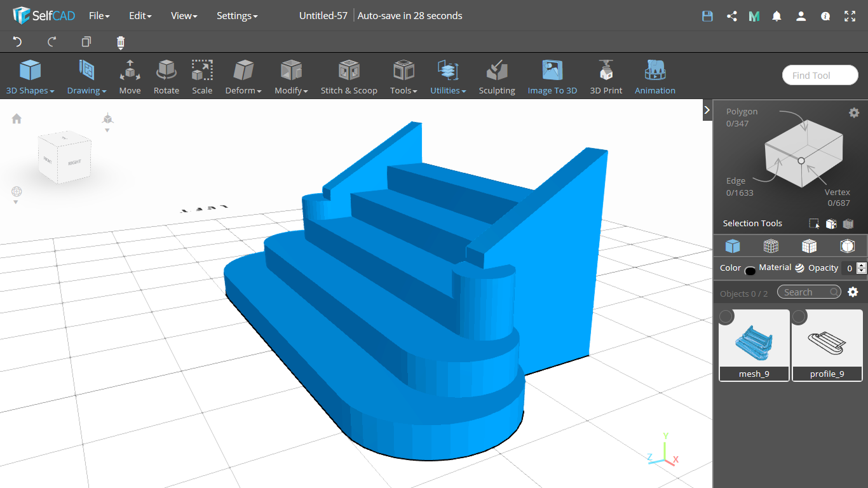Image resolution: width=868 pixels, height=488 pixels.
Task: Open the 3D Print tool
Action: (x=606, y=77)
